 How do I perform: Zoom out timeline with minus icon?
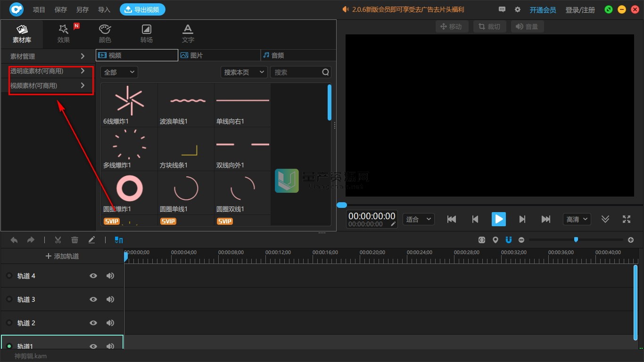click(521, 240)
